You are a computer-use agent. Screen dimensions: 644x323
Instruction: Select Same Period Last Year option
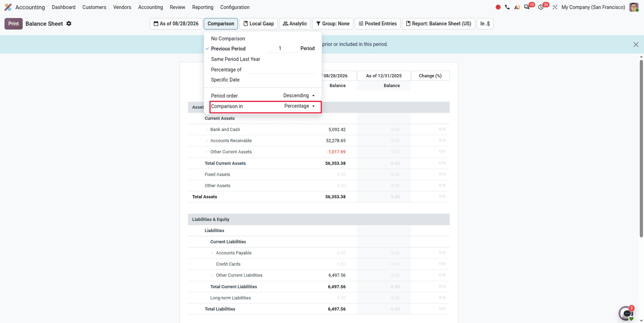point(235,59)
